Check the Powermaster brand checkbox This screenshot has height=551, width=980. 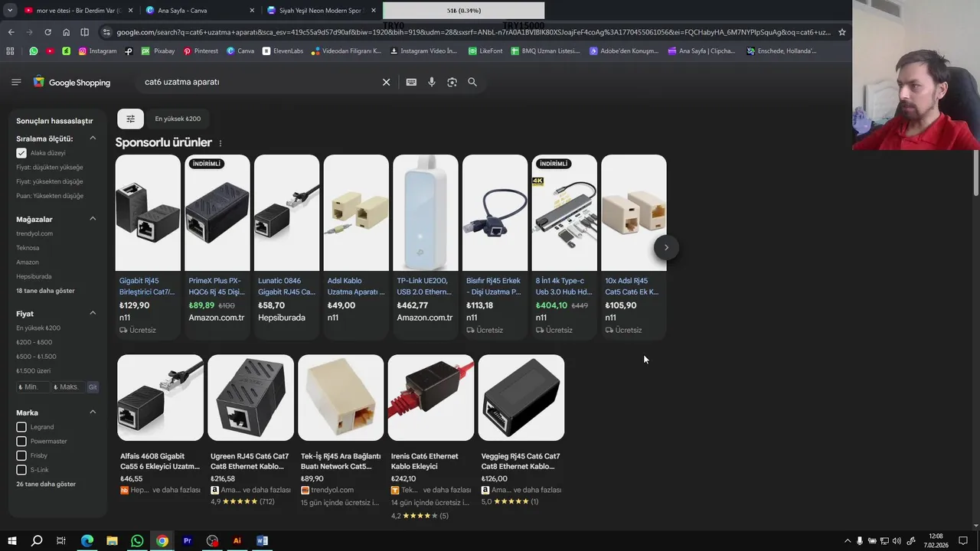[x=21, y=442]
